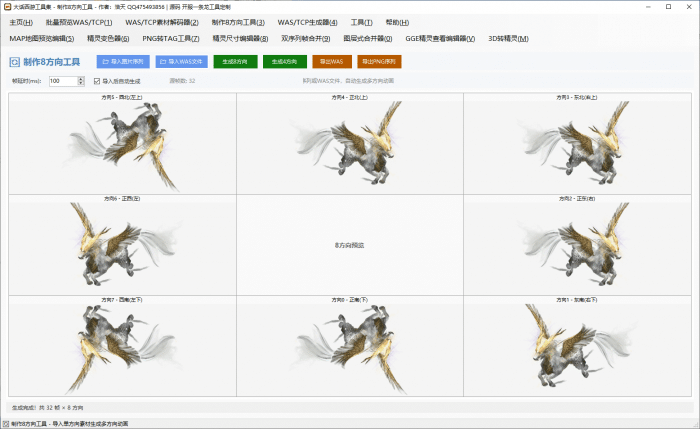Image resolution: width=700 pixels, height=429 pixels.
Task: Decrease frame delay with down arrow
Action: point(81,83)
